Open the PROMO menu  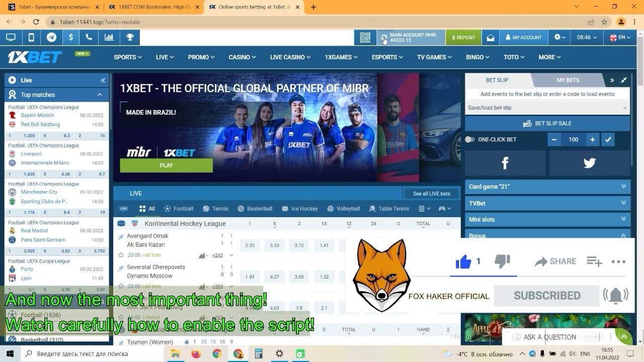[201, 57]
